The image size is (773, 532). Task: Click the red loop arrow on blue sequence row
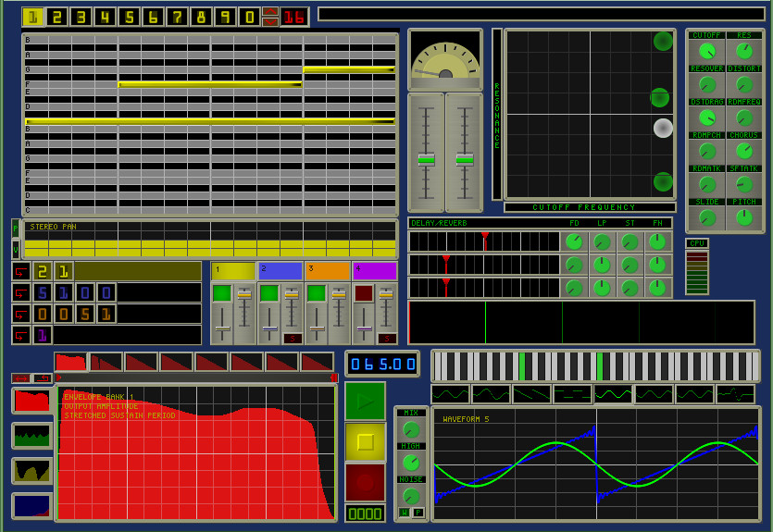[21, 292]
